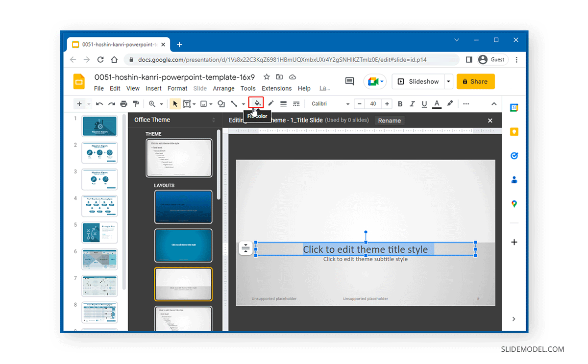Expand the Slideshow options arrow
The width and height of the screenshot is (588, 364).
pyautogui.click(x=448, y=81)
